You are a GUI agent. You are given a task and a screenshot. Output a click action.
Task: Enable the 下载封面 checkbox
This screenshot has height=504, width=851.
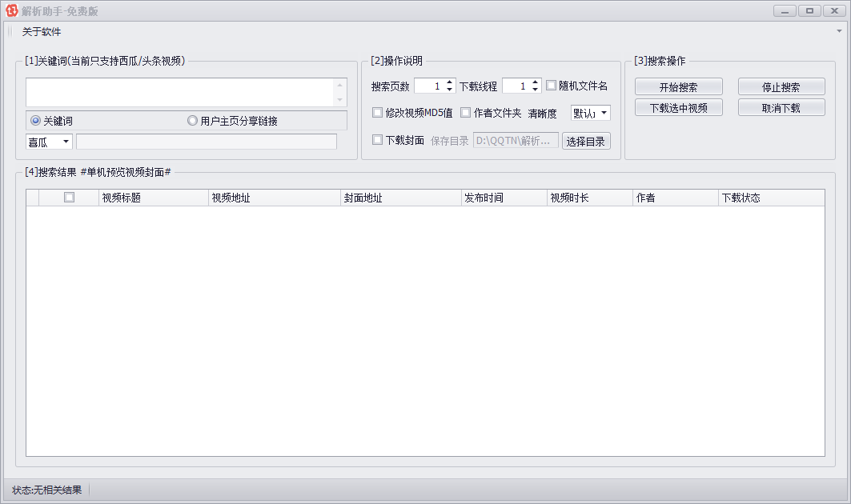(x=377, y=139)
